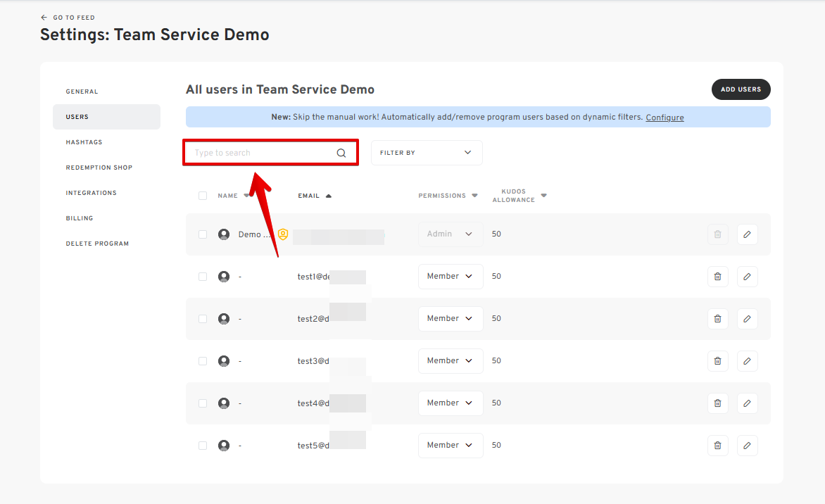Sort by Email column arrow

[329, 196]
